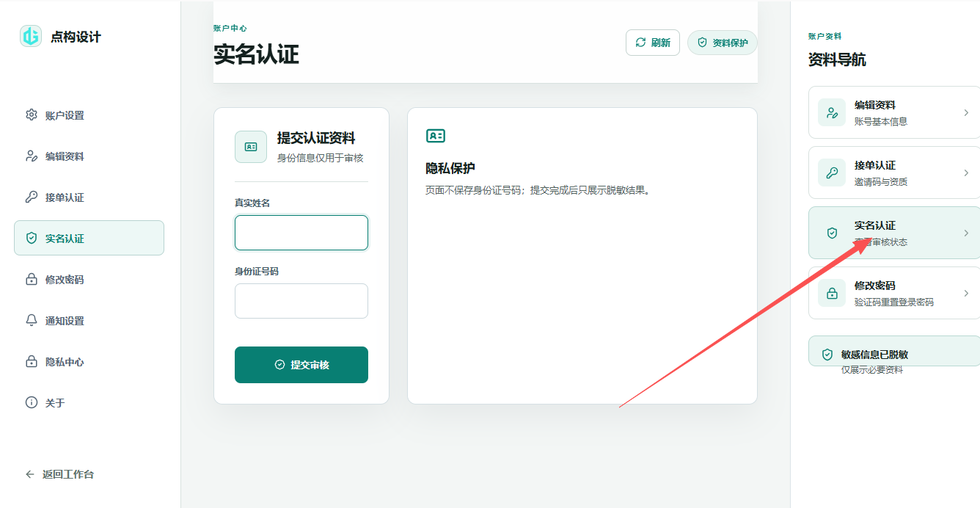
Task: Click the shield icon beside 实名认证 in sidebar
Action: pos(31,238)
